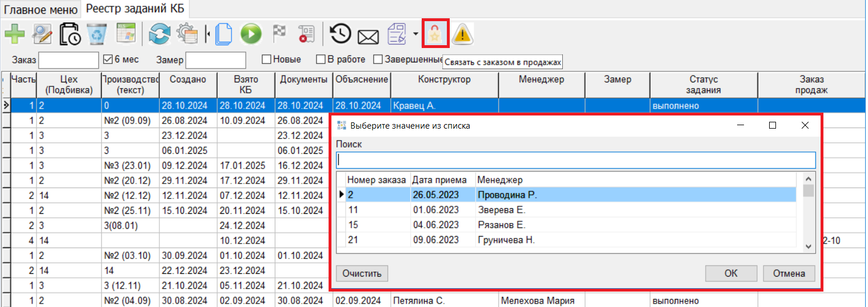Click the shopping bag link-to-sales-order icon
Image resolution: width=868 pixels, height=307 pixels.
coord(435,34)
